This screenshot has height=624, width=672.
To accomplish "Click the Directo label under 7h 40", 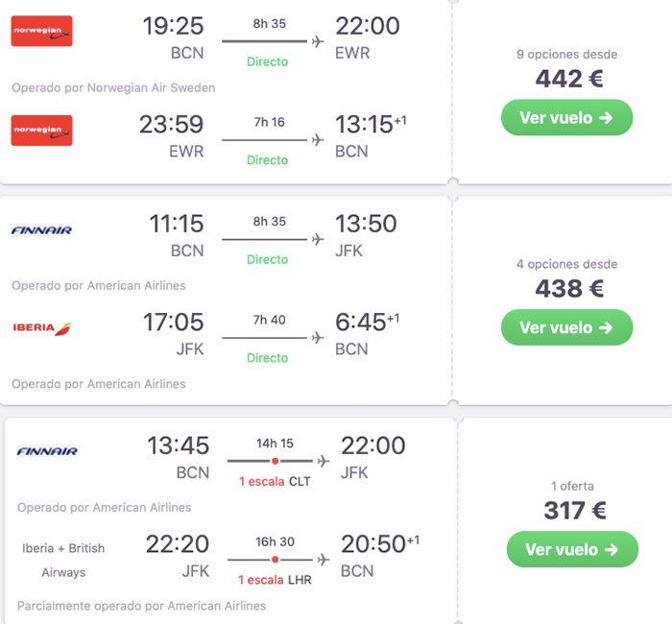I will click(267, 358).
